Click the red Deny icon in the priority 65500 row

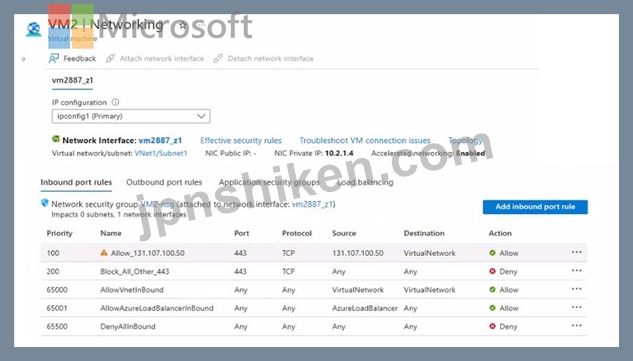click(492, 326)
